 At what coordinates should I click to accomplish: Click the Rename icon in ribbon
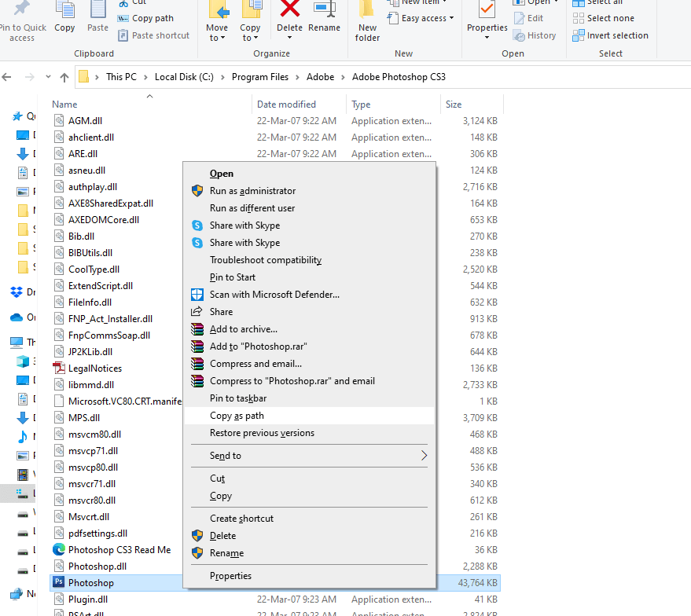tap(324, 11)
